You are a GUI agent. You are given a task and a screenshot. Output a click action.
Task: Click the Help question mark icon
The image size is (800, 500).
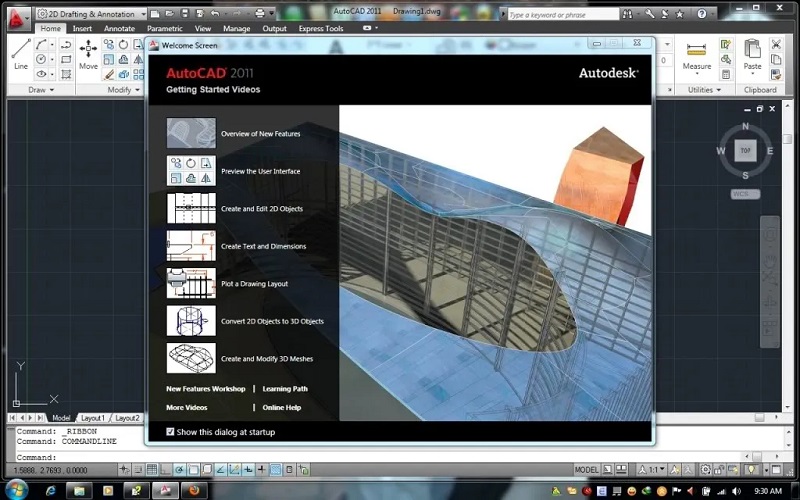click(x=702, y=14)
